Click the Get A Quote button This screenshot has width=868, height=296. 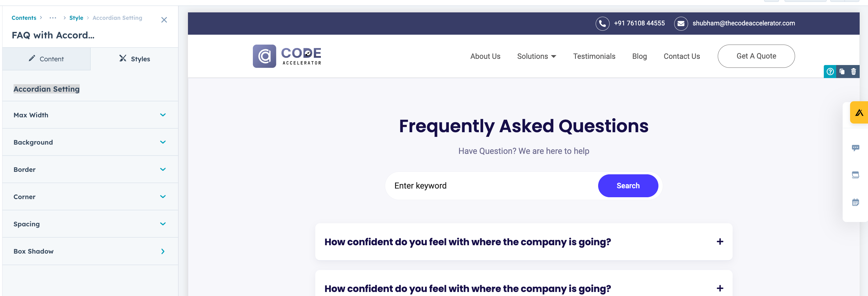756,56
